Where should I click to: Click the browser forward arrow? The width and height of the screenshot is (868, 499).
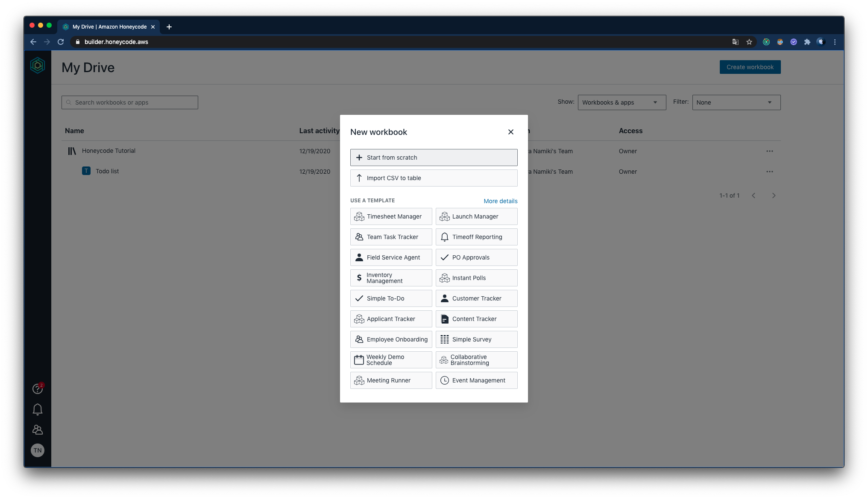tap(47, 42)
